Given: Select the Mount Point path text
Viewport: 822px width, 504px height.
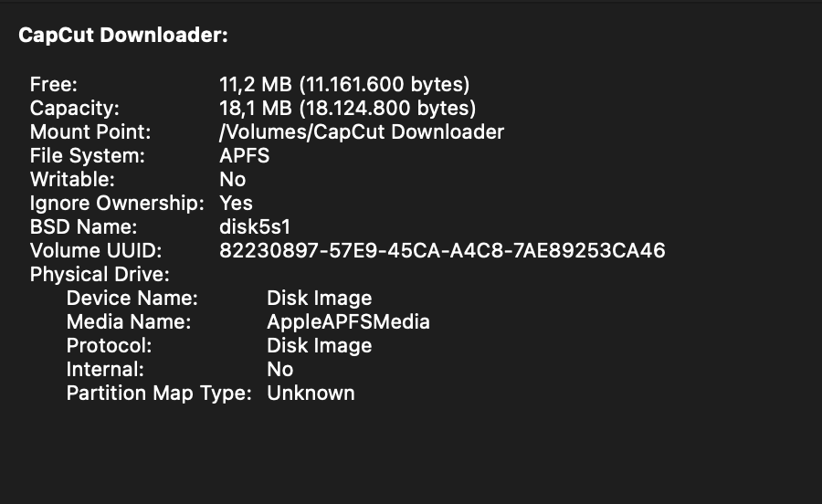Looking at the screenshot, I should (362, 132).
